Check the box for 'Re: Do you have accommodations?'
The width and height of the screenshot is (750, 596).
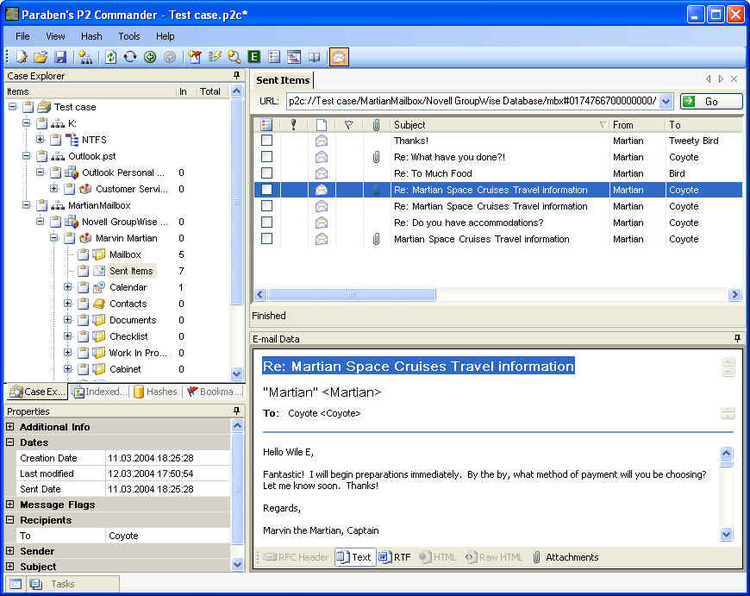point(267,222)
